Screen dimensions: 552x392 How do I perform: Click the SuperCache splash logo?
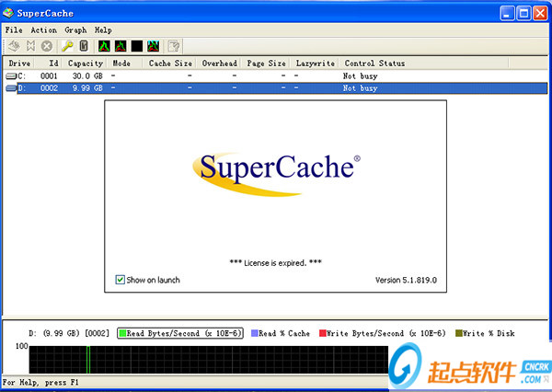pos(276,174)
